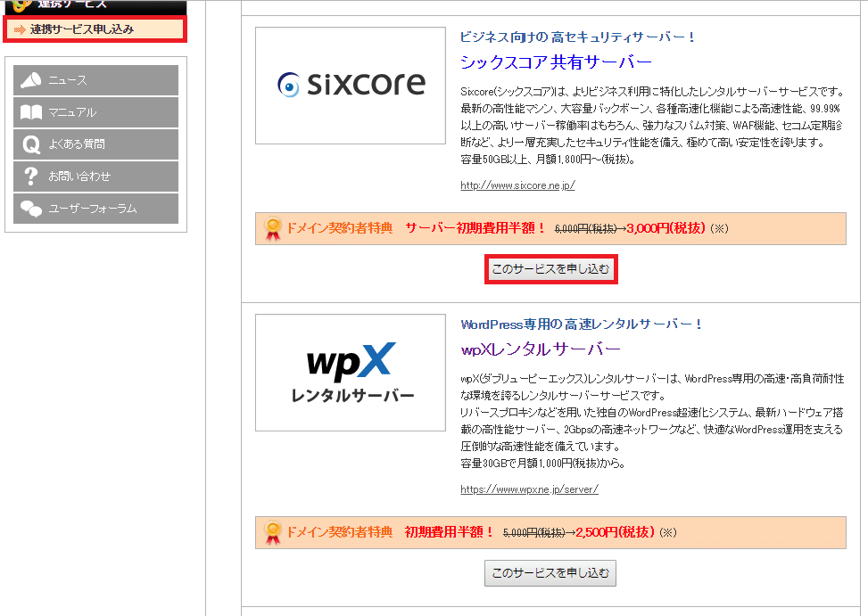
Task: Click the 容量50GB以上、月額1,800円～(税抜) text
Action: point(548,160)
